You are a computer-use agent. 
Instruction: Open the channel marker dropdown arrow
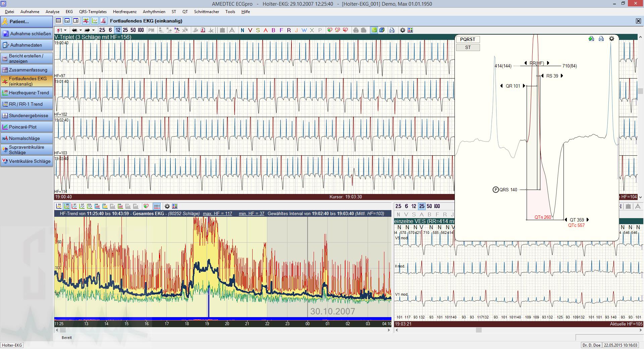(65, 30)
